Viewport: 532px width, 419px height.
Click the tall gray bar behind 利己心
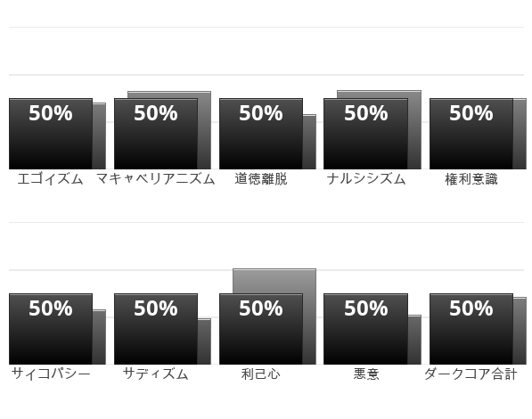point(274,281)
